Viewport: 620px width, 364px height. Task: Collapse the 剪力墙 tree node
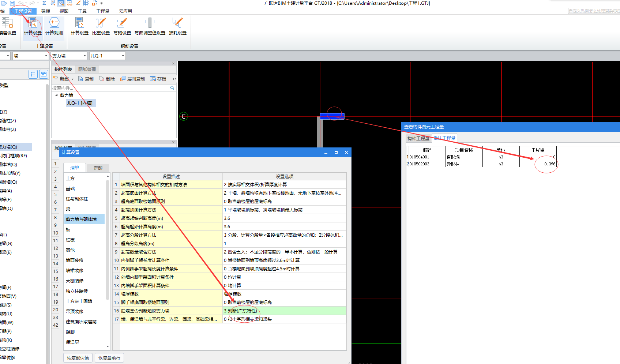56,95
